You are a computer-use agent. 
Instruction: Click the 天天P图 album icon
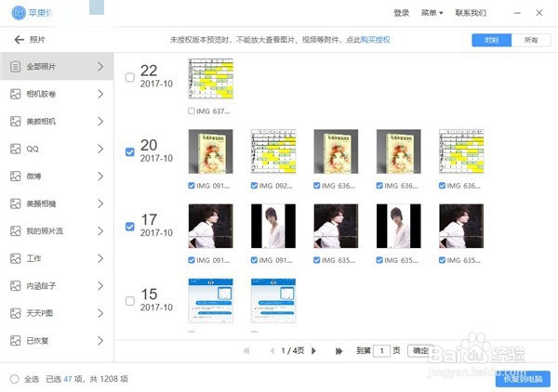click(15, 313)
